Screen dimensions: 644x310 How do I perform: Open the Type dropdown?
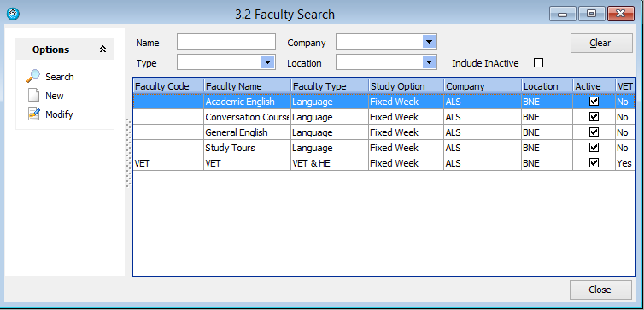[x=268, y=62]
